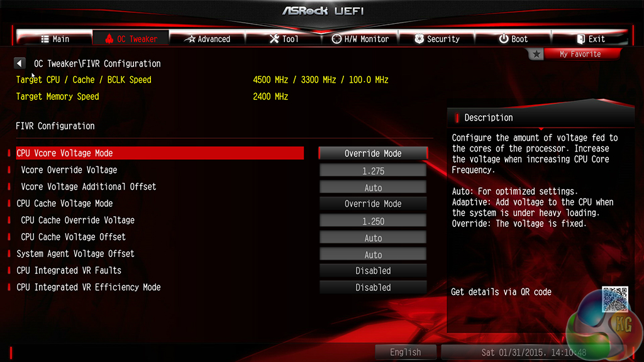Toggle CPU Integrated VR Faults Disabled value
The height and width of the screenshot is (362, 644).
tap(373, 271)
